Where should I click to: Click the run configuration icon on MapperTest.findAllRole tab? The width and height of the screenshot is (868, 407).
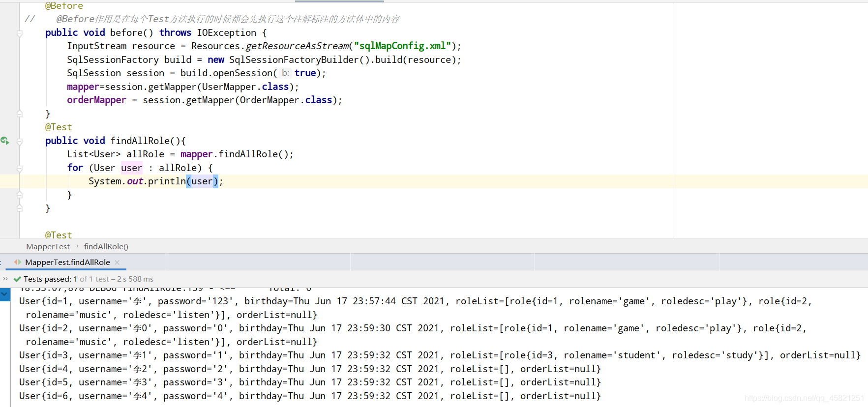pos(18,262)
